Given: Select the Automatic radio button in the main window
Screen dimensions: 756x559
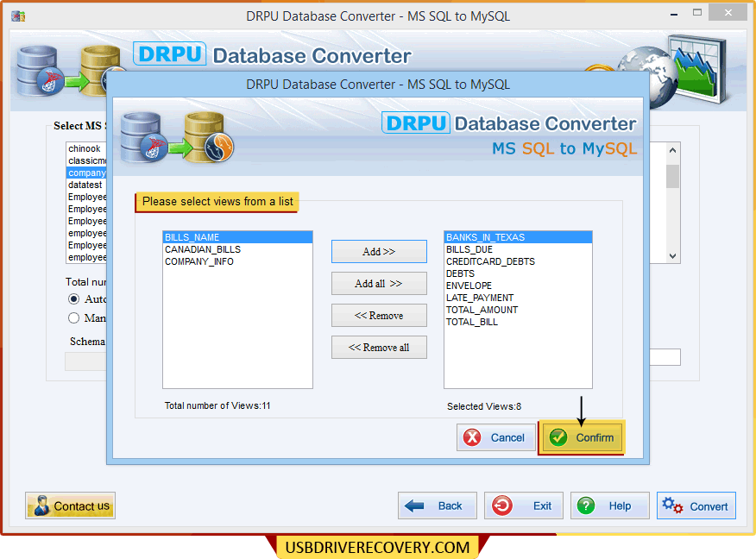Looking at the screenshot, I should coord(73,299).
